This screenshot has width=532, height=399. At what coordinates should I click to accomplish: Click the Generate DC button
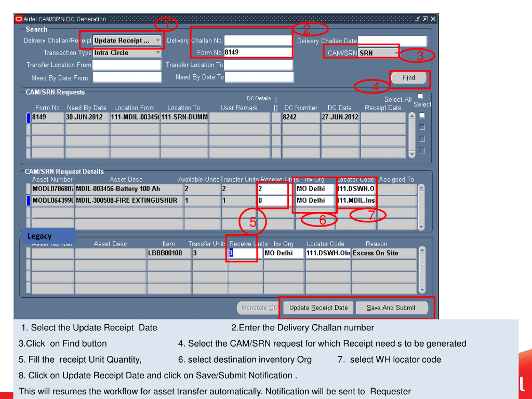[x=259, y=308]
